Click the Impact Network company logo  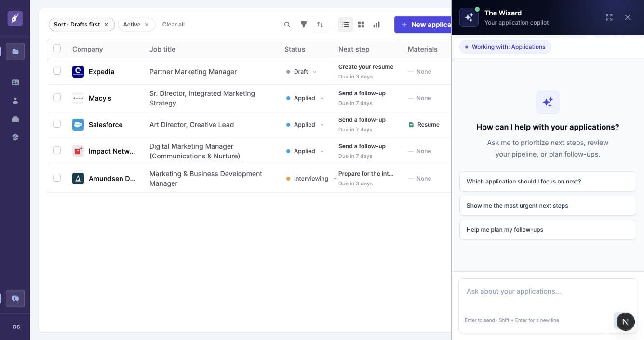tap(78, 151)
